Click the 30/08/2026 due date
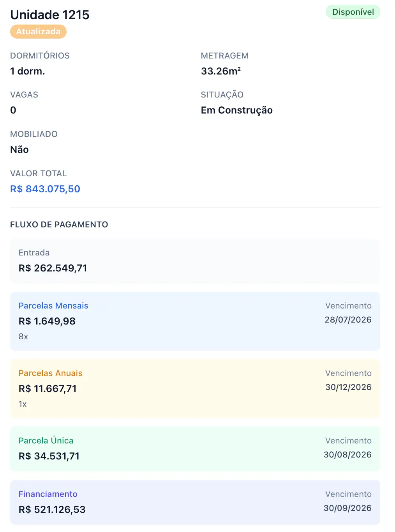Screen dimensions: 395x532 coord(348,455)
